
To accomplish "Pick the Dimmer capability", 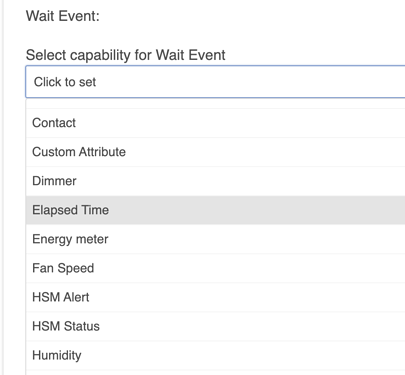I will point(215,181).
